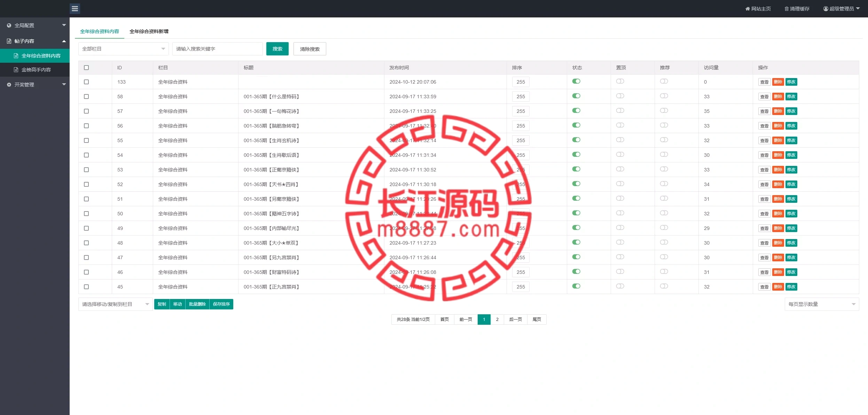Check the checkbox for row ID 45
Image resolution: width=868 pixels, height=415 pixels.
86,287
